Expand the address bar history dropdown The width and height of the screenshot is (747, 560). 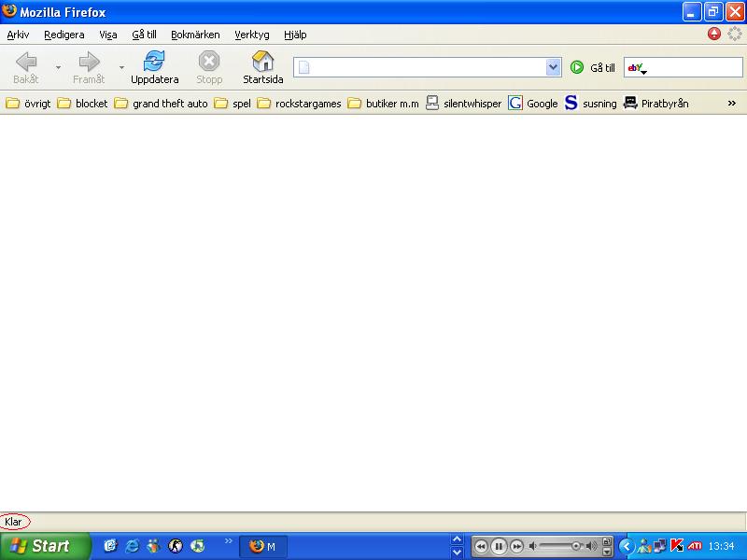(x=553, y=67)
